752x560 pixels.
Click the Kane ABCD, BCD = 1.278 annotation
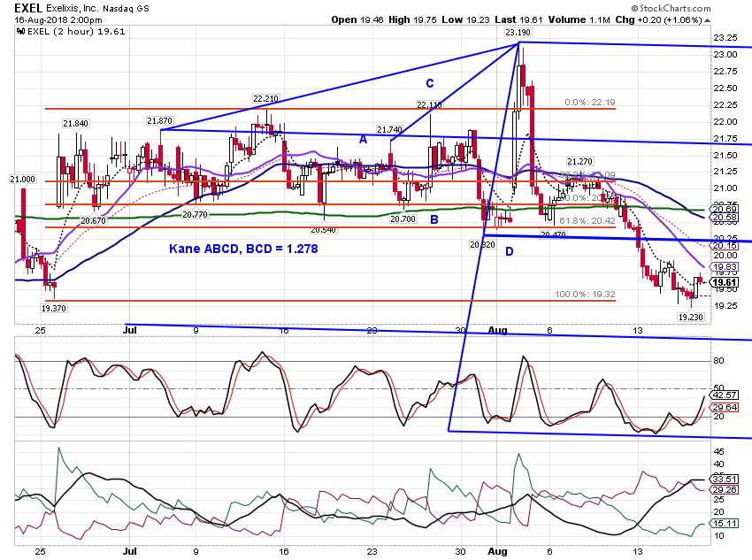[243, 249]
